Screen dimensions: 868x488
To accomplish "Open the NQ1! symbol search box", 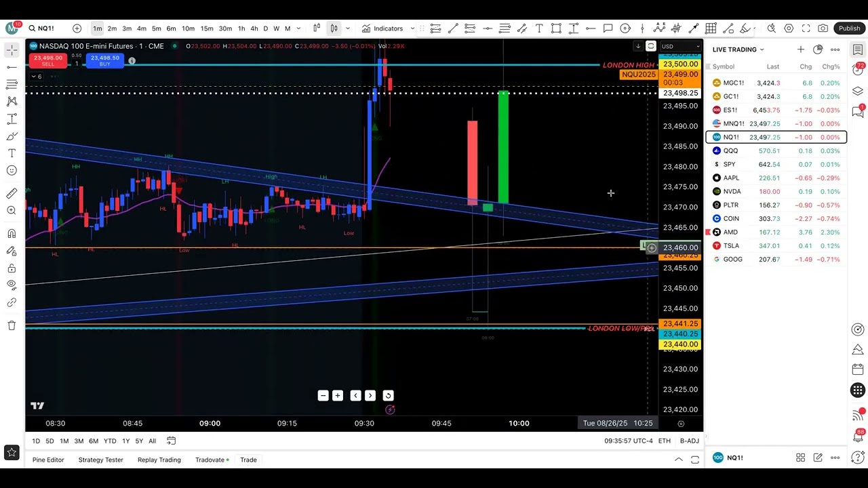I will tap(45, 28).
